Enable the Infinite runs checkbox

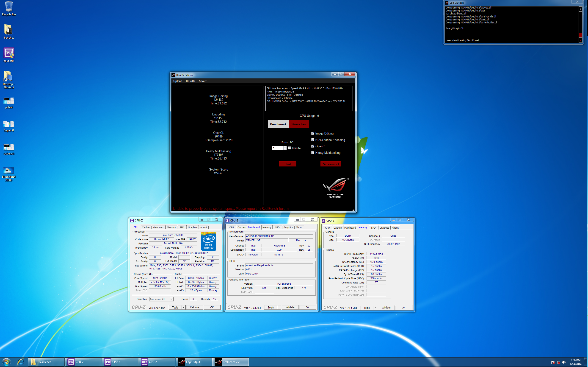pos(290,148)
